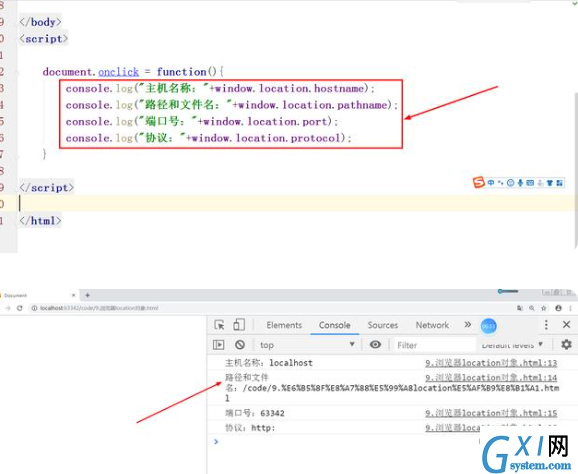Viewport: 578px width, 474px height.
Task: Switch to the Elements tab
Action: click(x=284, y=325)
